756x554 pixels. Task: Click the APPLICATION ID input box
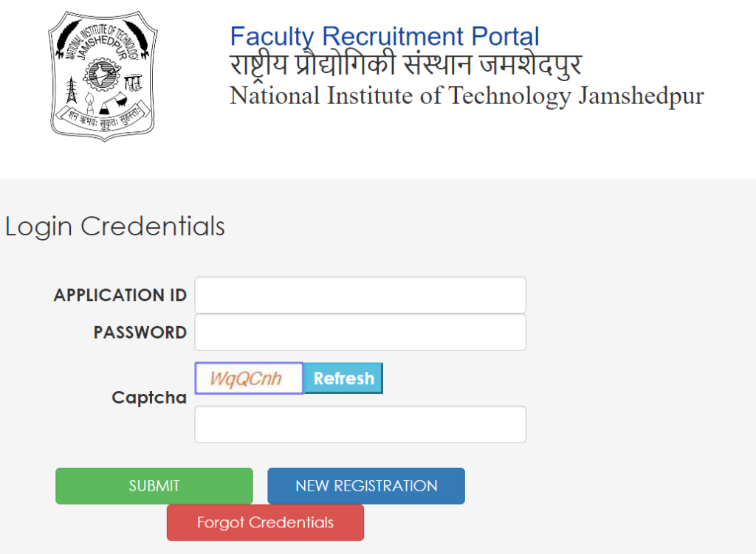[x=360, y=294]
